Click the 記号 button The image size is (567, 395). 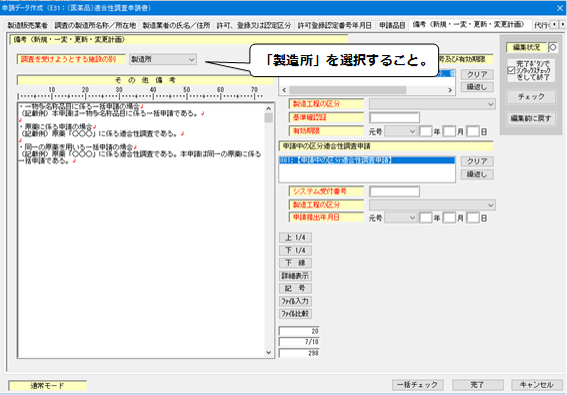coord(295,289)
